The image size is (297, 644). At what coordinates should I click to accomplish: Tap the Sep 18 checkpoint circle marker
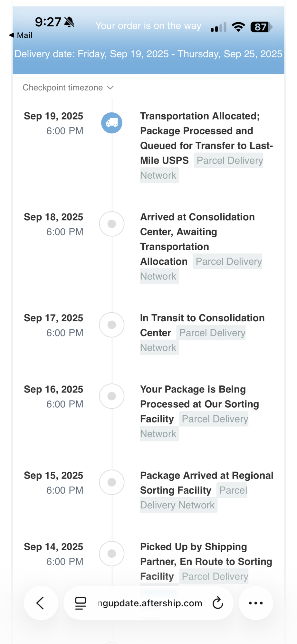112,224
